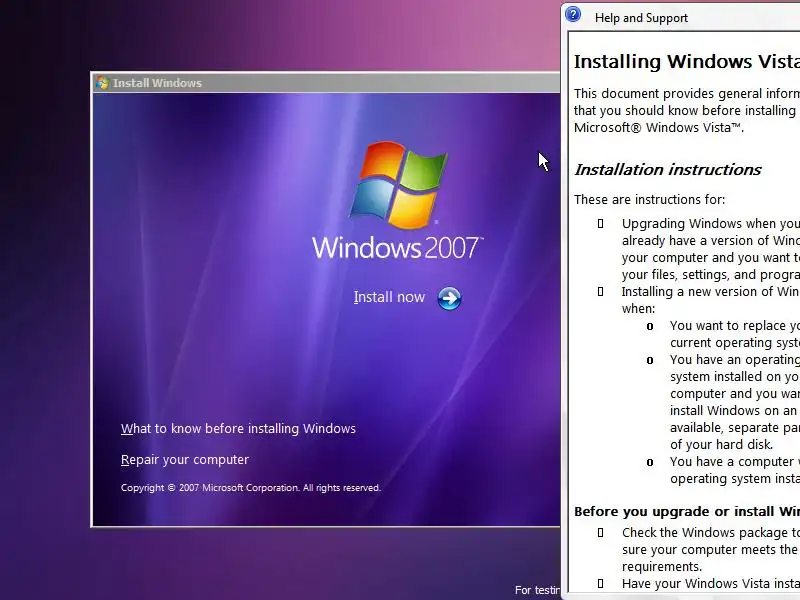Viewport: 800px width, 600px height.
Task: Click "Have your Windows Vista" bullet text
Action: click(x=711, y=583)
